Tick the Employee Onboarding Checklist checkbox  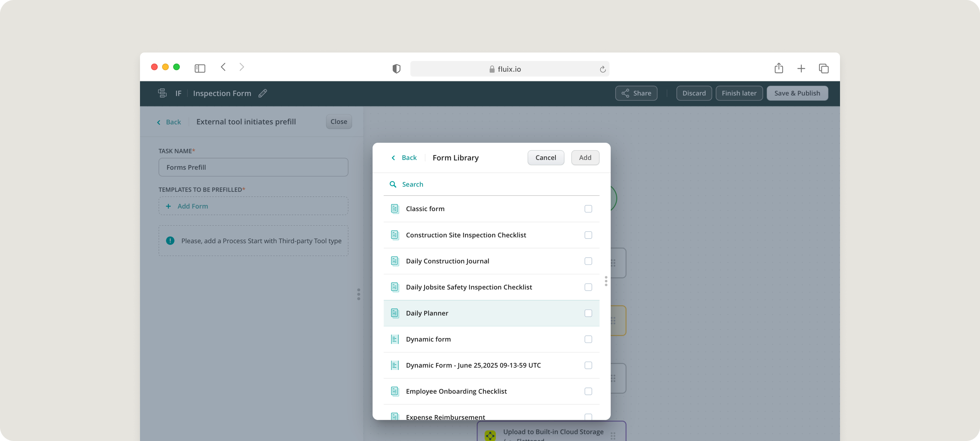[x=588, y=391]
